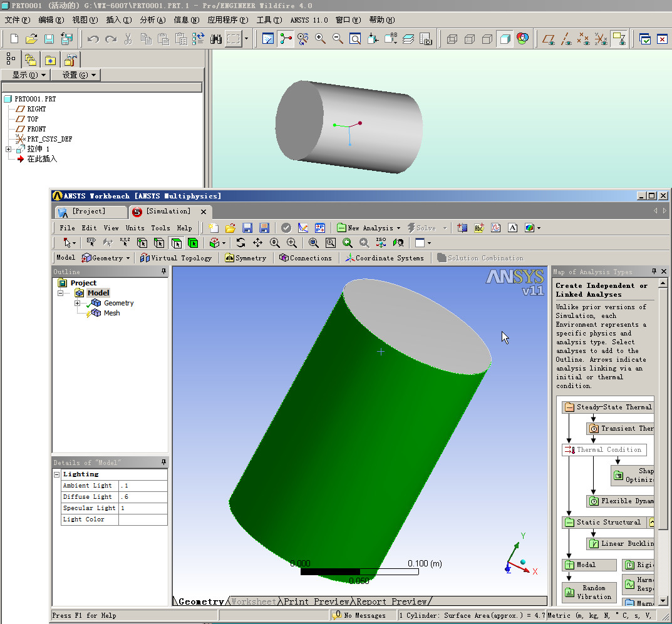The height and width of the screenshot is (624, 672).
Task: Click the ANSYS Workbench open folder icon
Action: tap(230, 228)
